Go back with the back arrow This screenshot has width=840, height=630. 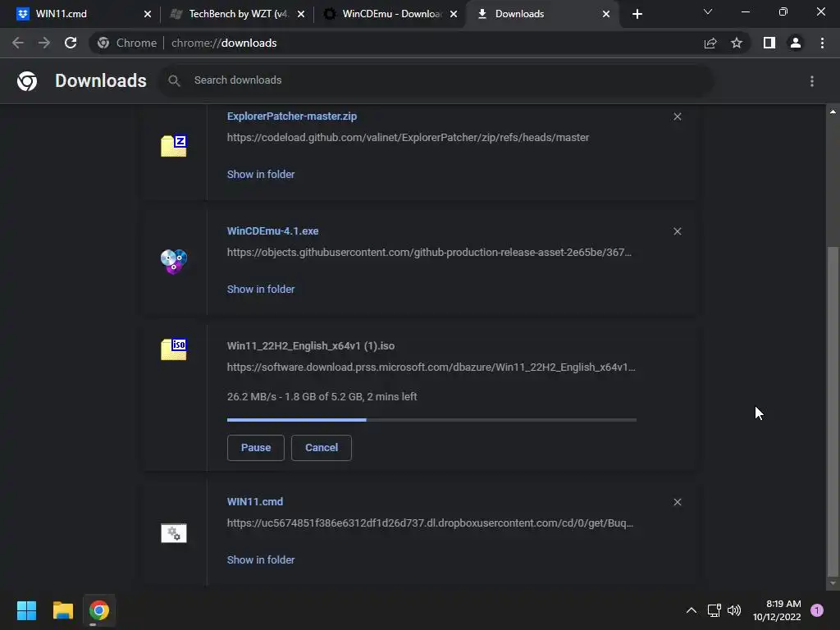[x=18, y=43]
